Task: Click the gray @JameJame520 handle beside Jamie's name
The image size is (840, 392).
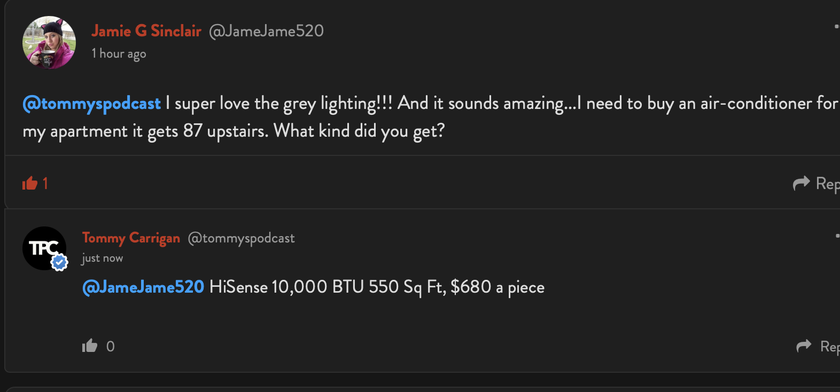Action: click(x=266, y=31)
